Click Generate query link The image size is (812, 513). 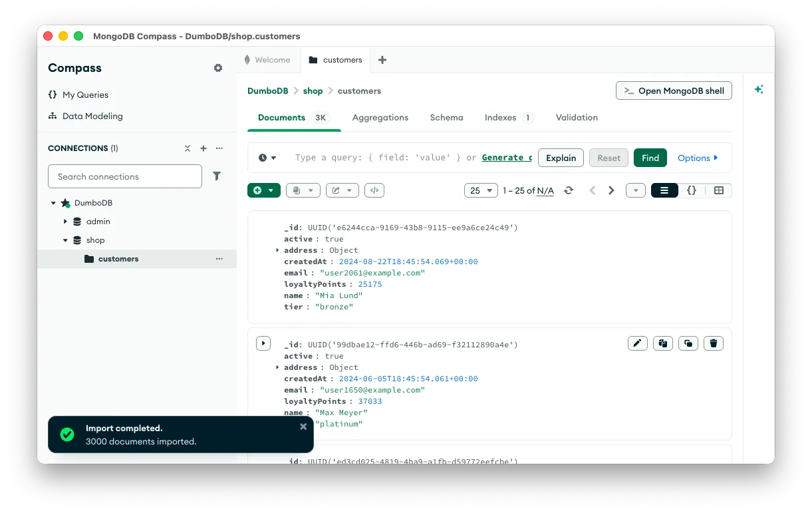click(507, 158)
